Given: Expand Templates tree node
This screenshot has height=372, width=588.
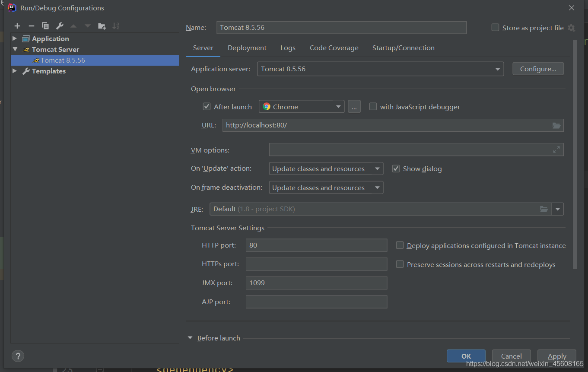Looking at the screenshot, I should click(15, 71).
